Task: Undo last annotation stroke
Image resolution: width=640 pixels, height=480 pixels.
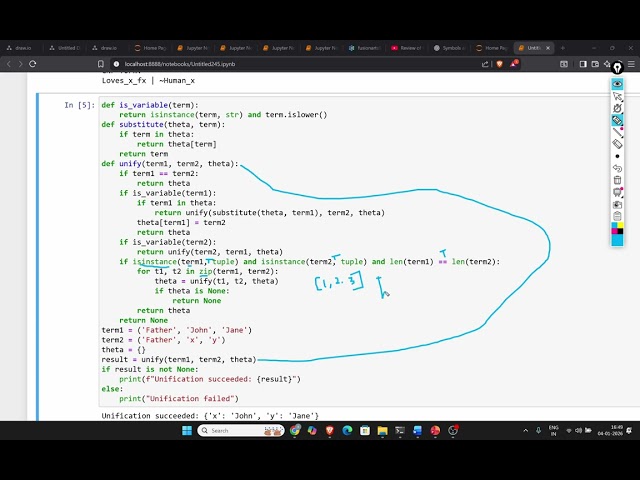Action: (617, 168)
